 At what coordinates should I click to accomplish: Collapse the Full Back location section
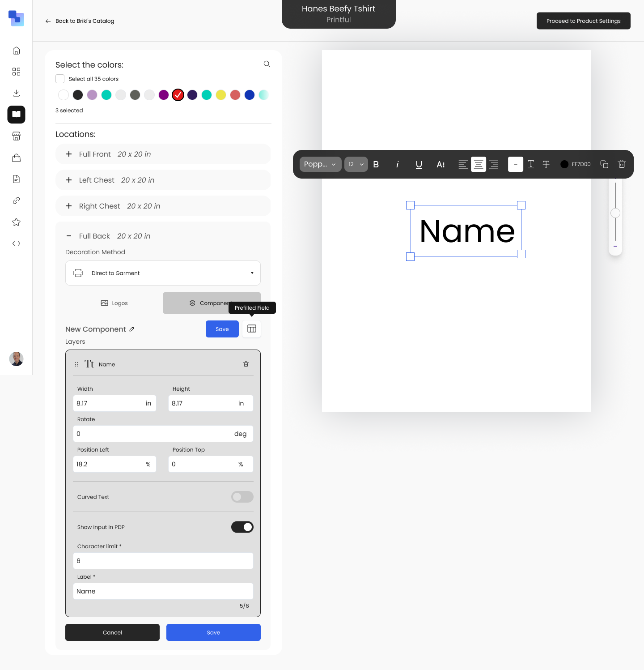coord(69,236)
